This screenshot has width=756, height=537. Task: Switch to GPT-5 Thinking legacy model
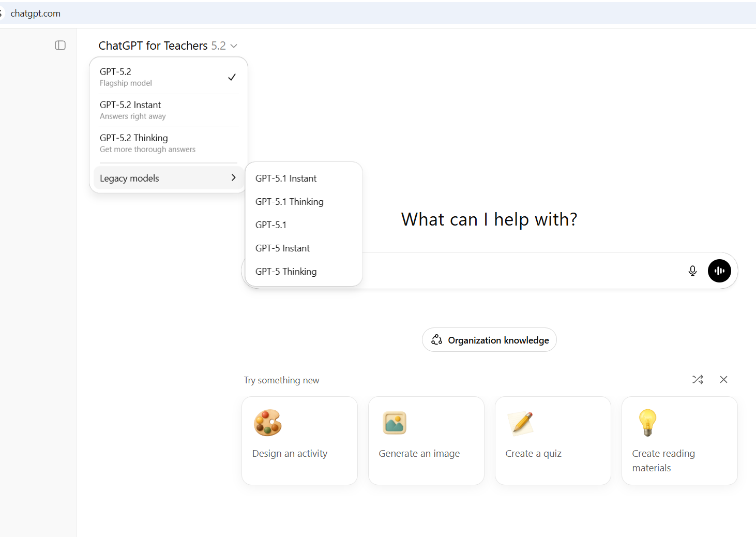coord(304,272)
